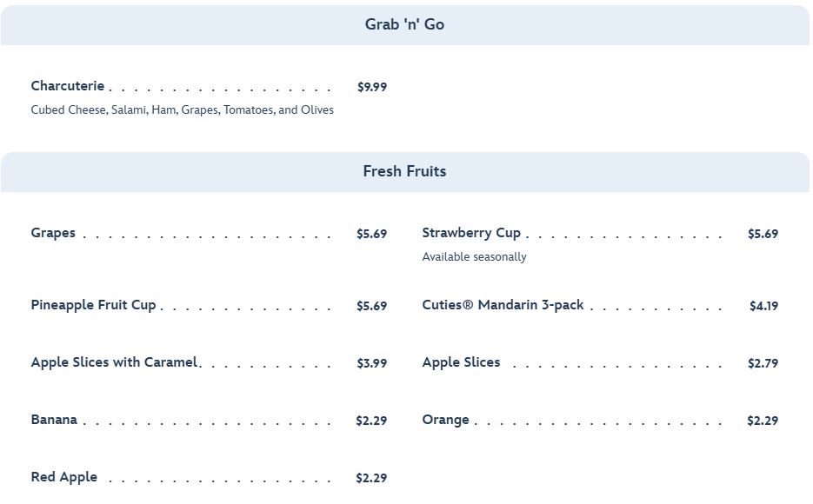The width and height of the screenshot is (813, 504).
Task: Click the $3.99 price
Action: [371, 363]
